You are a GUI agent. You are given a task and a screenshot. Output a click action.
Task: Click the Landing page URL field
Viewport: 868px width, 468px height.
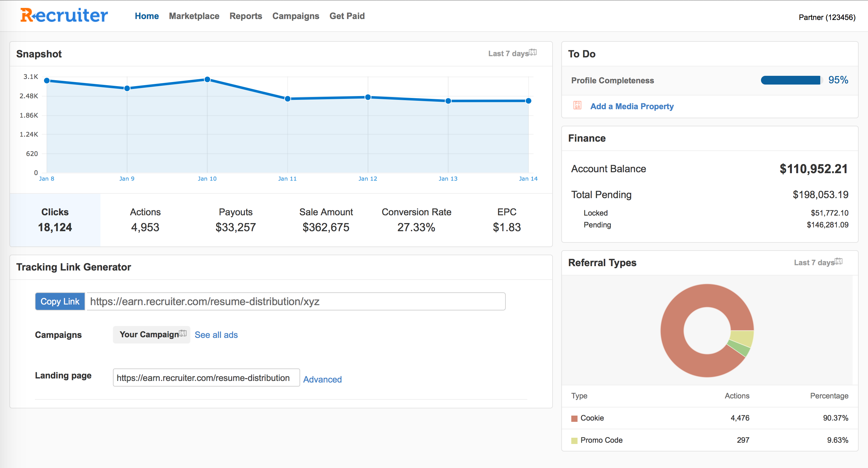pos(206,378)
